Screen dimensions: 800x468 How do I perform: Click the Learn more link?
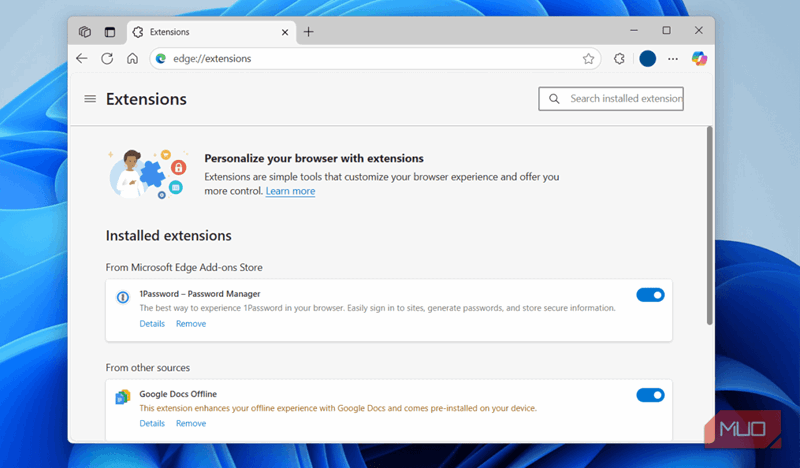(290, 191)
